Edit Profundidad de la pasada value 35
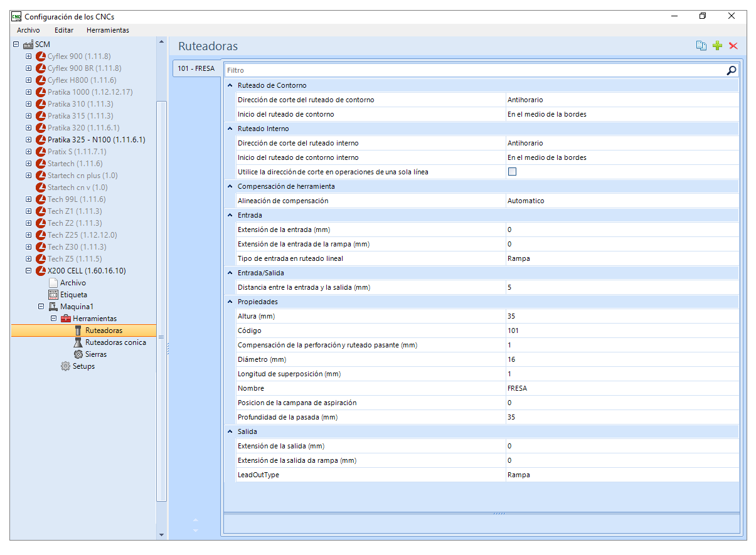 coord(622,417)
